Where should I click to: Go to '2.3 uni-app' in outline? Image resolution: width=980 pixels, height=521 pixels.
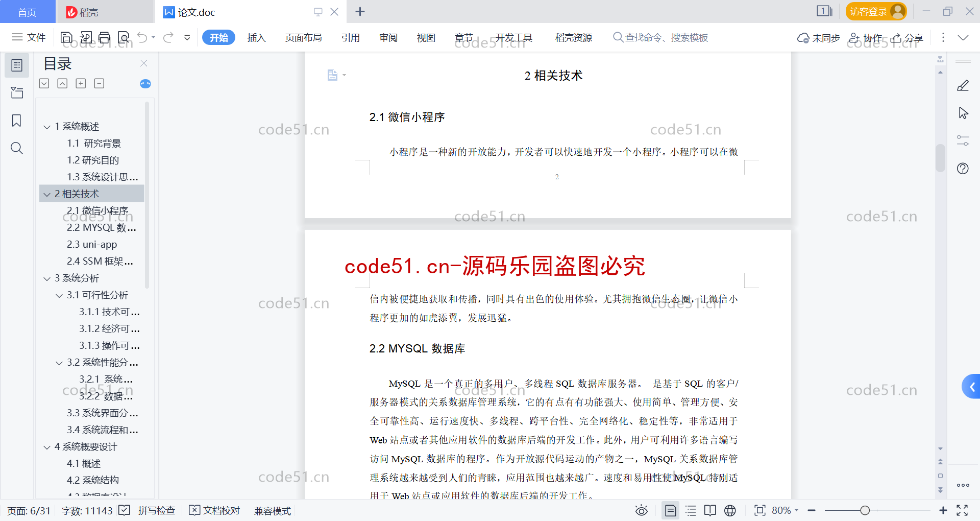[x=92, y=244]
